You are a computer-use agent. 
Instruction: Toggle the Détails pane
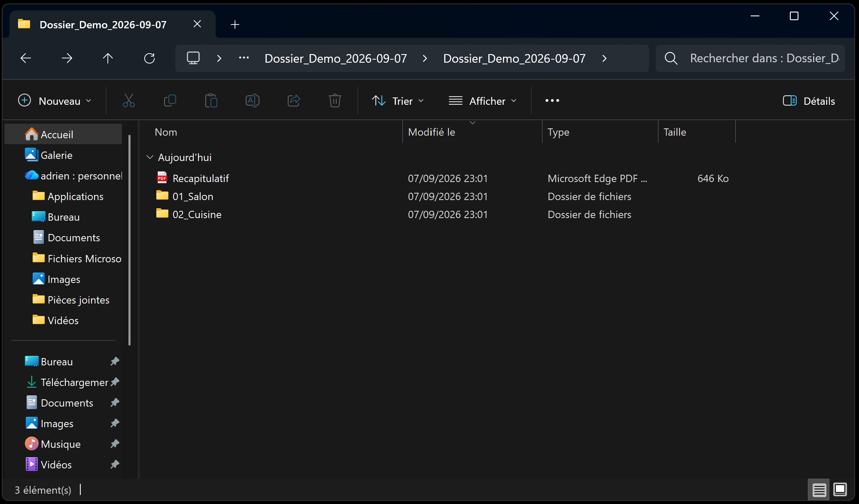809,101
